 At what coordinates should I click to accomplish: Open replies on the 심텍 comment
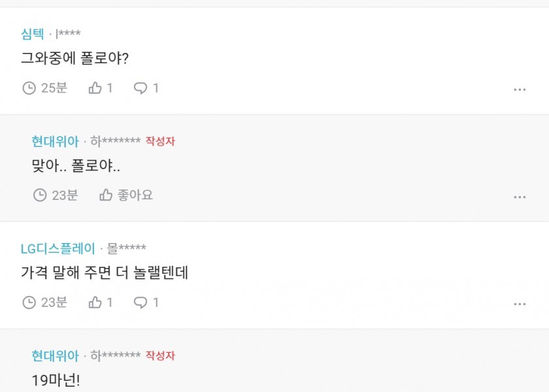(141, 88)
